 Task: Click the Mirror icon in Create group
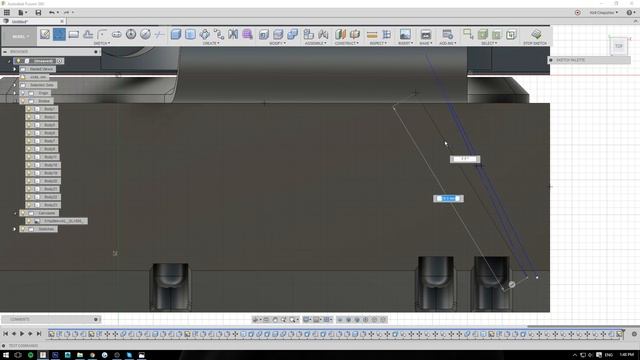coord(233,34)
